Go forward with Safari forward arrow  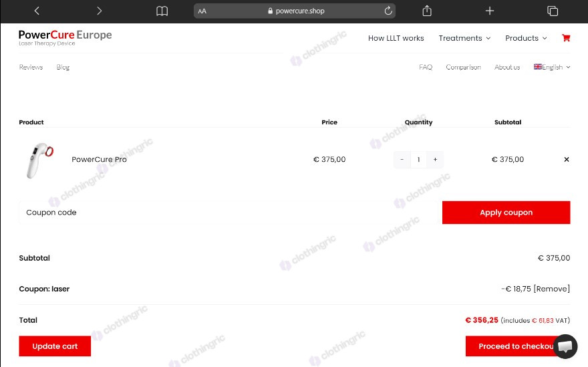(99, 11)
